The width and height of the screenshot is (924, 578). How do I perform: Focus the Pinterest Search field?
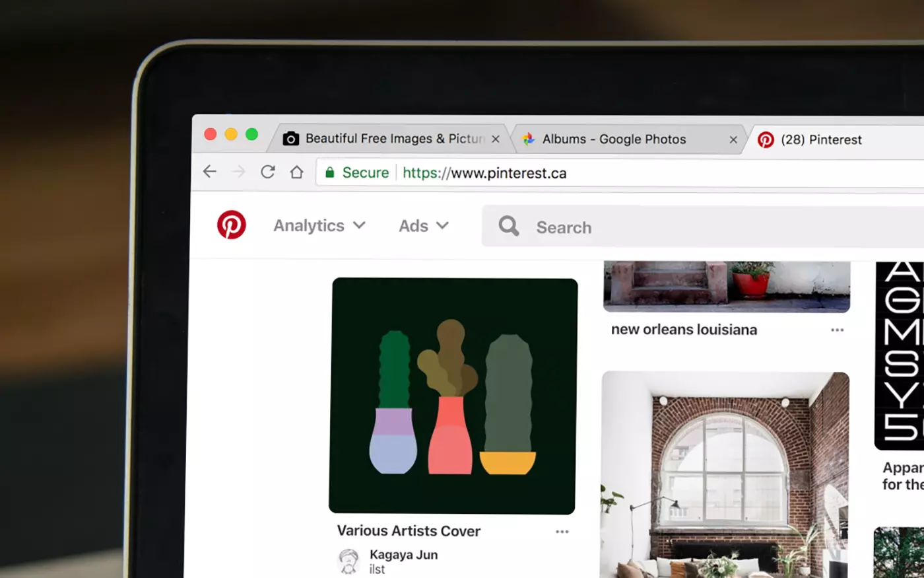pyautogui.click(x=703, y=227)
